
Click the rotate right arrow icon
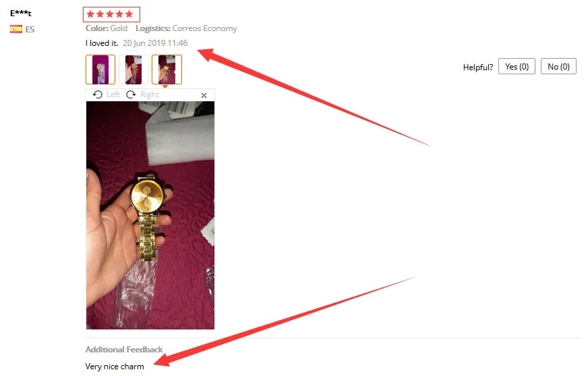click(x=131, y=95)
